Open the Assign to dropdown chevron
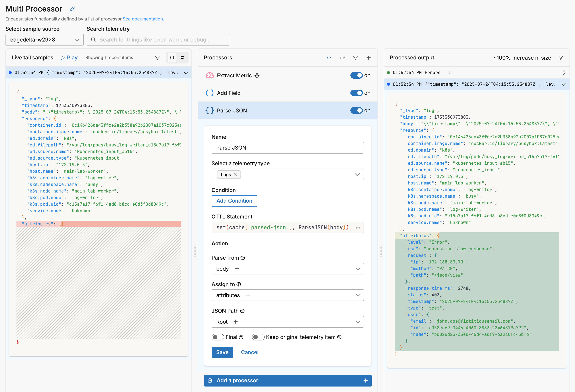This screenshot has height=392, width=575. (358, 295)
